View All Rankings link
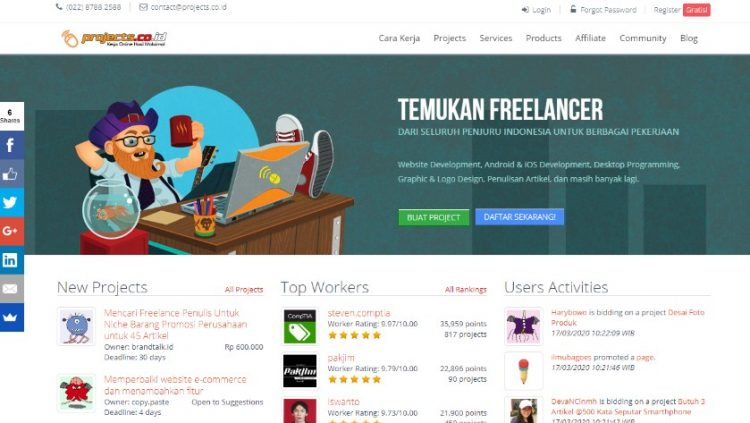 point(465,289)
